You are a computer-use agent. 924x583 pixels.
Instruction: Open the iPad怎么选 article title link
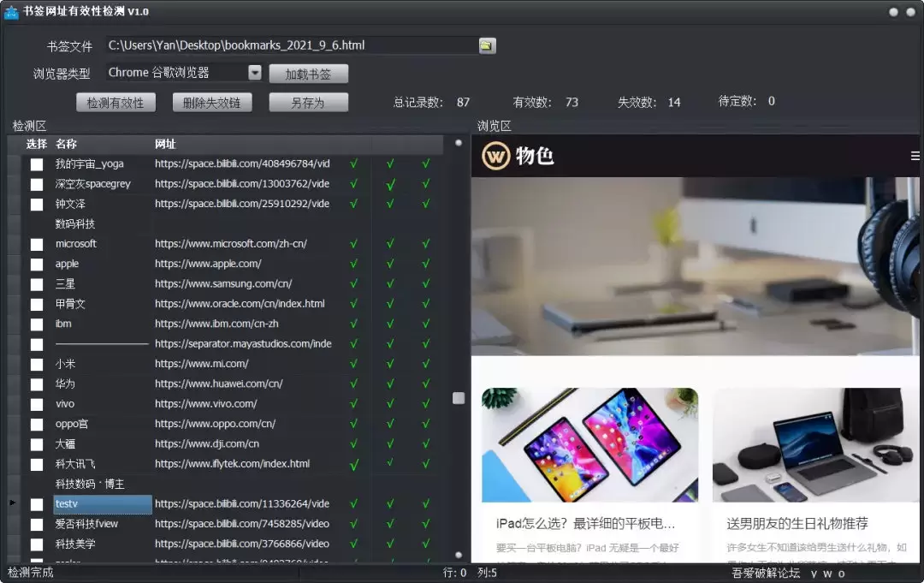click(585, 523)
